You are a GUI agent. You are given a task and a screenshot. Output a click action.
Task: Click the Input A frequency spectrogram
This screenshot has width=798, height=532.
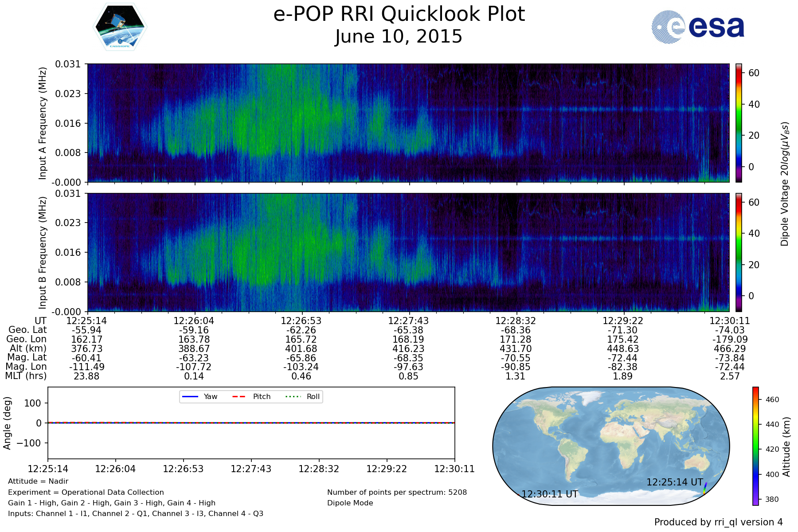pos(408,123)
